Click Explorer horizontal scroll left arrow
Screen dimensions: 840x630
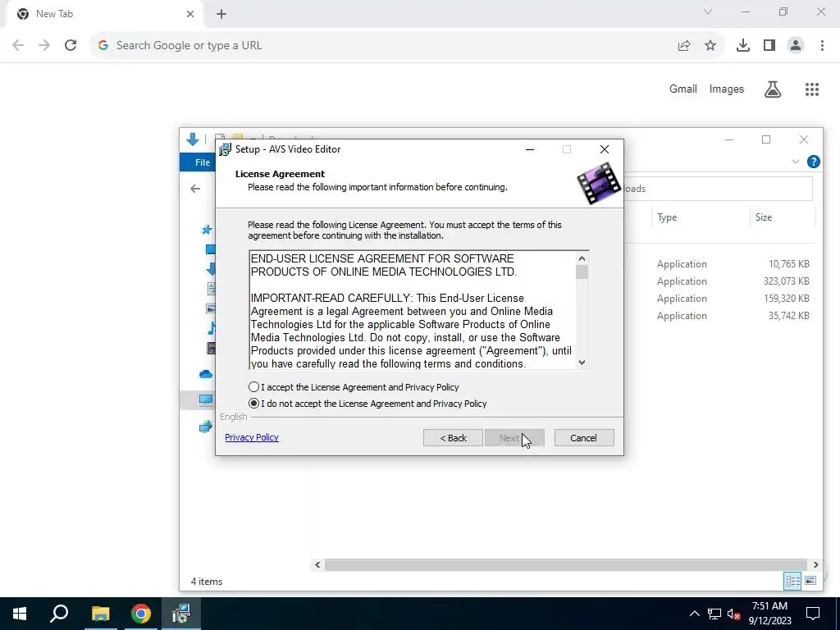coord(317,564)
